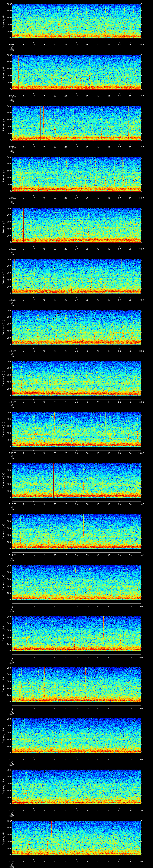153x868 pixels.
Task: Select the spectrogram plot starting at 5:11:00
Action: (77, 532)
